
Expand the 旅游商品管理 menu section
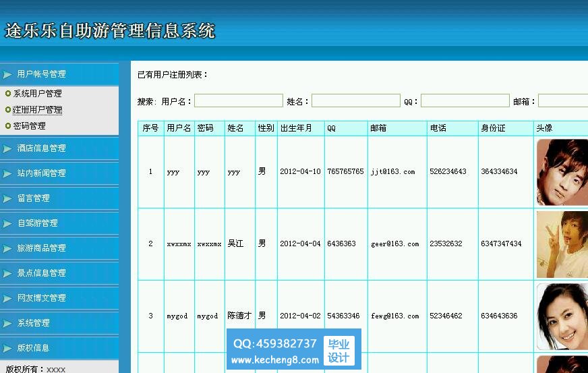tap(59, 248)
